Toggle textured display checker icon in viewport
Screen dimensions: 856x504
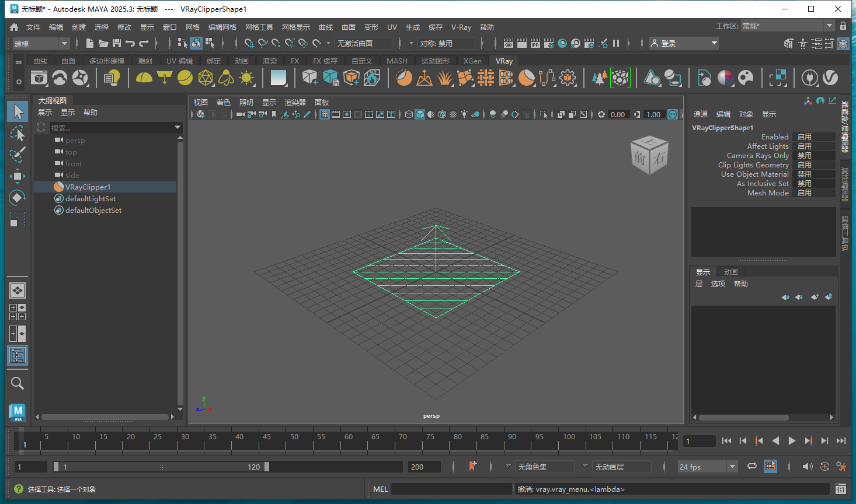[453, 114]
